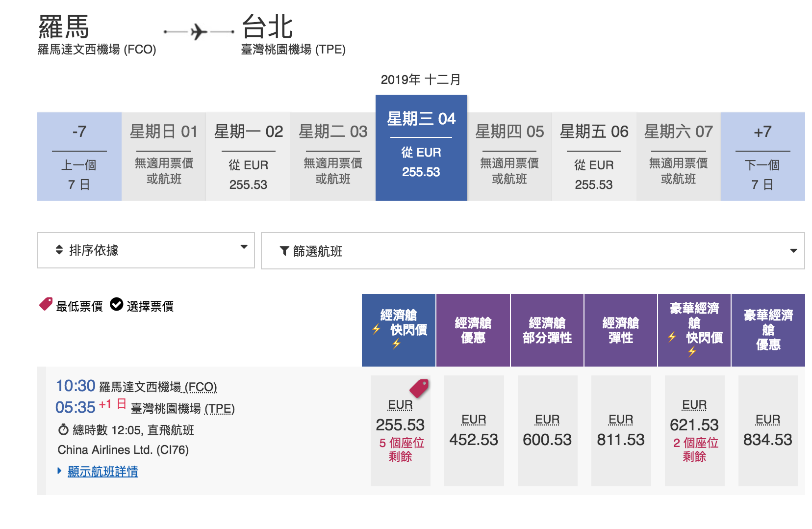Select date 星期五 06 from EUR 255.53
812x529 pixels.
(x=594, y=157)
